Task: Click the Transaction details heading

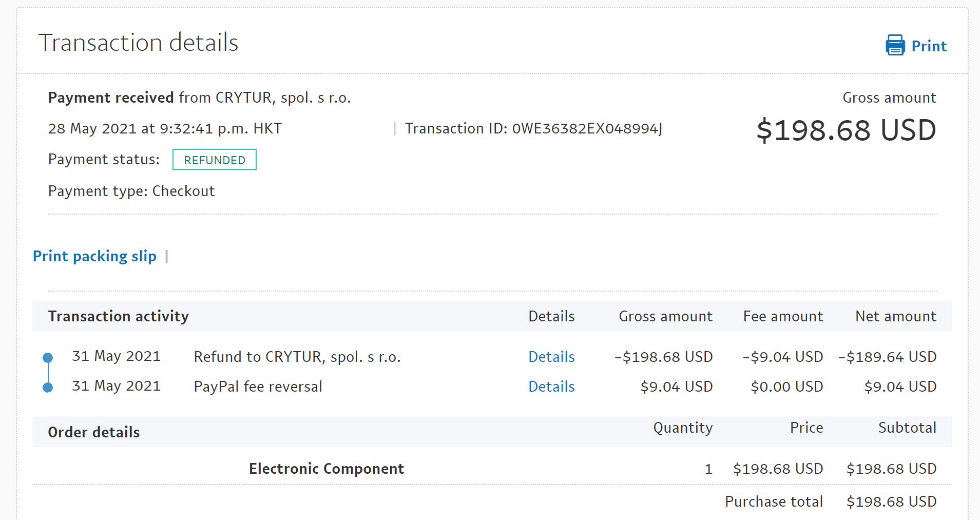Action: 138,43
